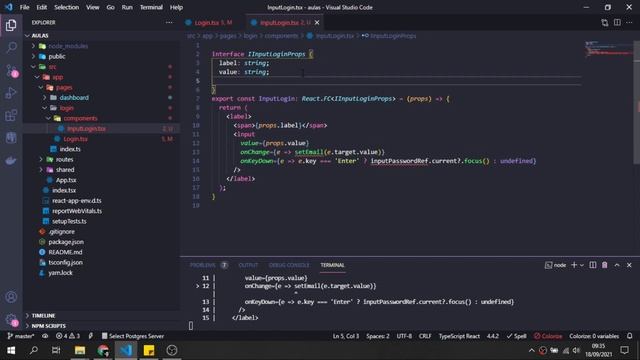640x360 pixels.
Task: Open notifications bell in status bar
Action: [x=629, y=336]
